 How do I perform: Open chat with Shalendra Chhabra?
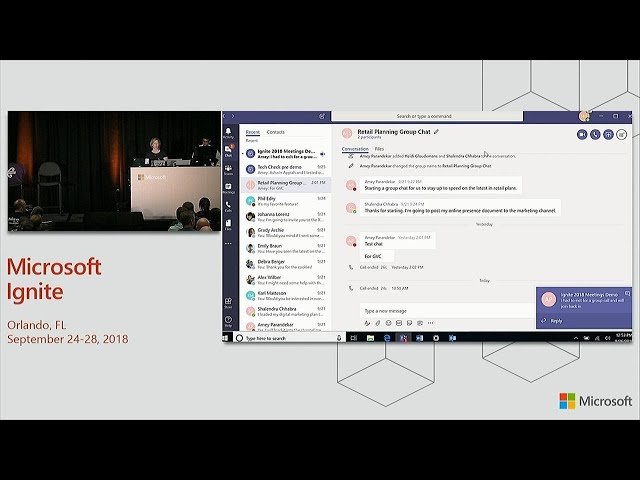pos(286,311)
